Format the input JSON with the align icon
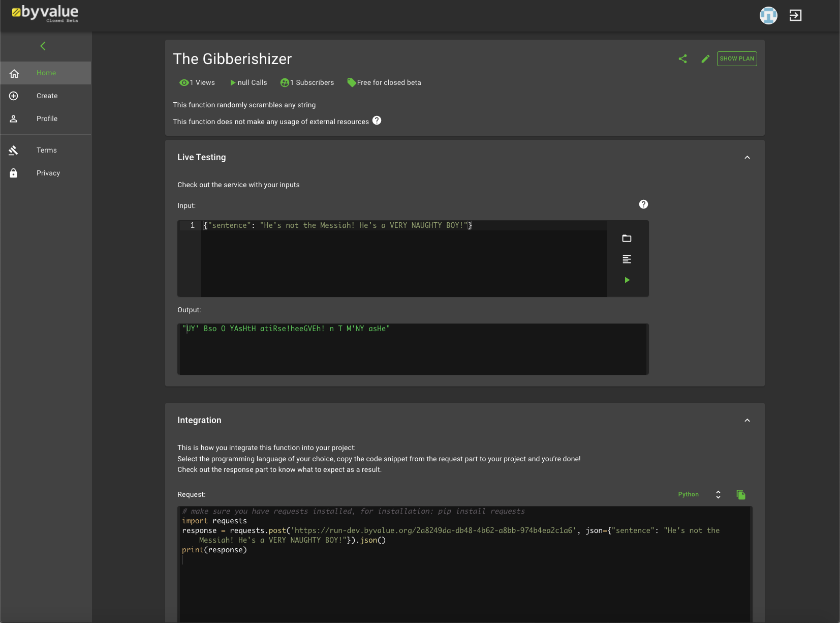The image size is (840, 623). pos(627,259)
